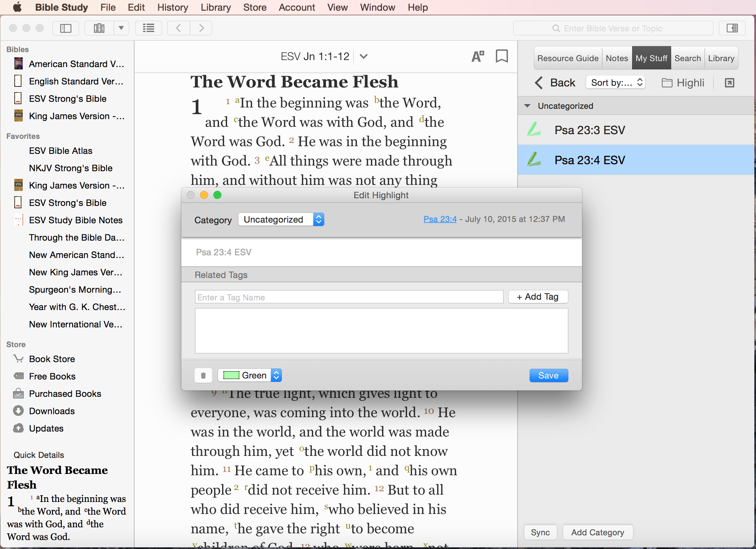Screen dimensions: 756x549
Task: Open the Library menu in menu bar
Action: (216, 7)
